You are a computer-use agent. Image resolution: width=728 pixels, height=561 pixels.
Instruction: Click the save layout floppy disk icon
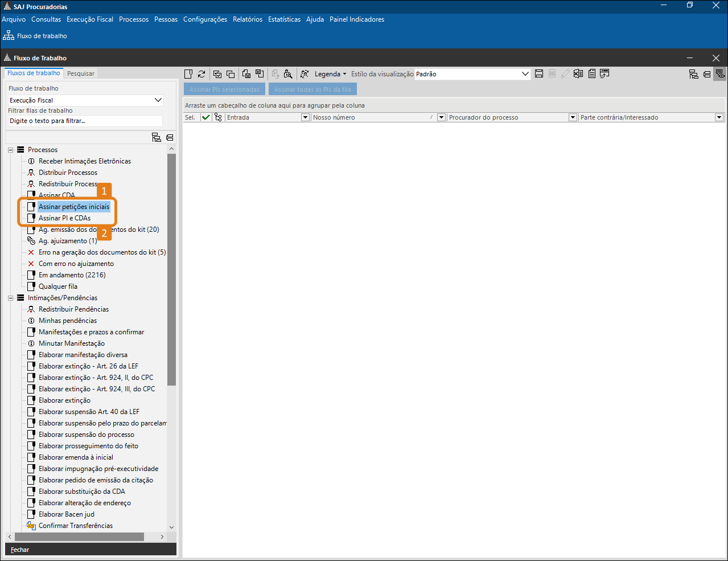(539, 74)
